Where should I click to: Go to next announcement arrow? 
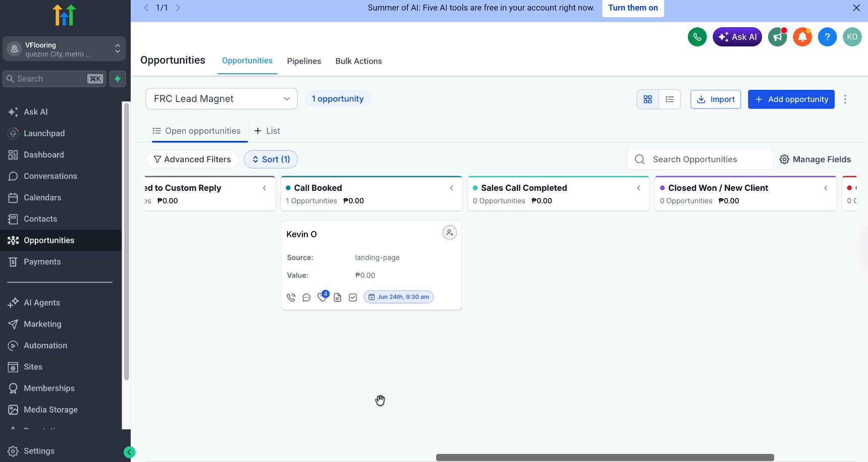[x=178, y=8]
